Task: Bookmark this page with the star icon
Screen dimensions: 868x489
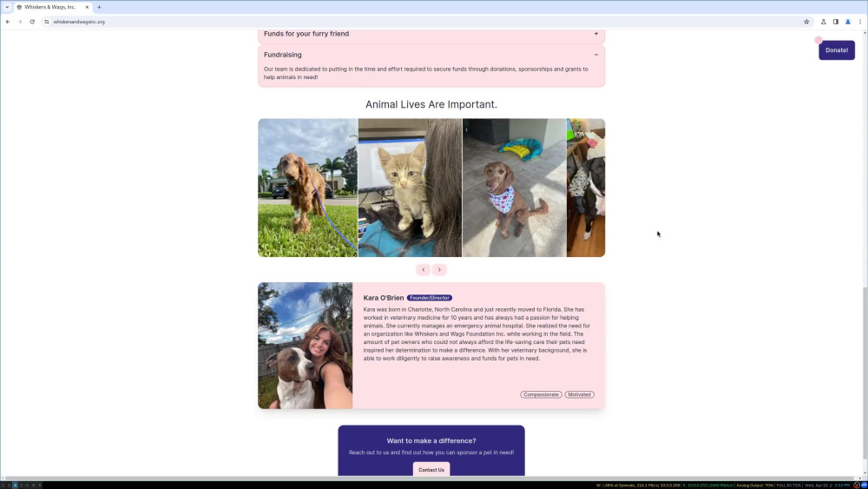Action: (806, 22)
